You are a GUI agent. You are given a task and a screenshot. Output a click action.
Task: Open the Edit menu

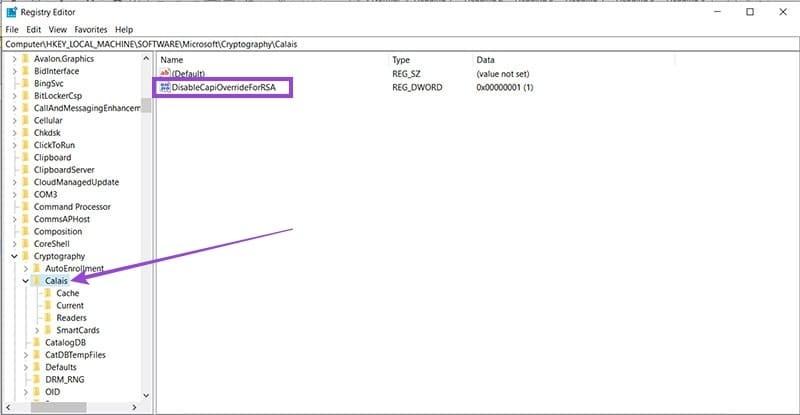pos(34,30)
